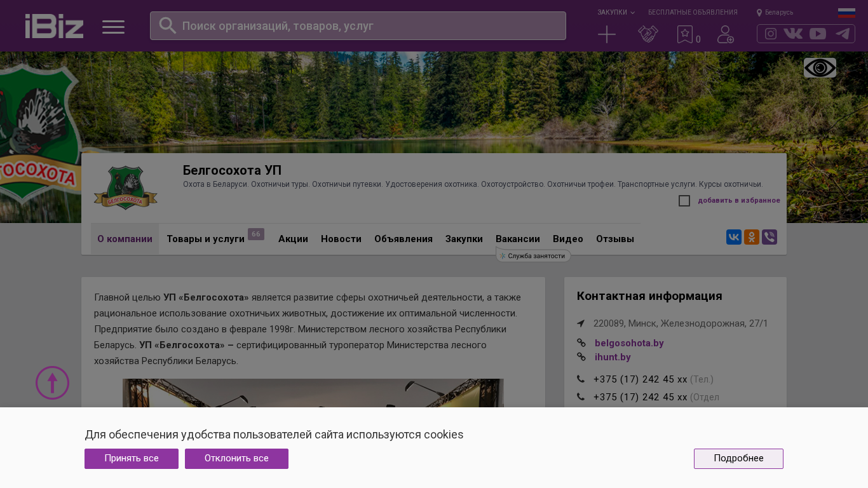
Task: Focus the organization search input field
Action: [x=358, y=26]
